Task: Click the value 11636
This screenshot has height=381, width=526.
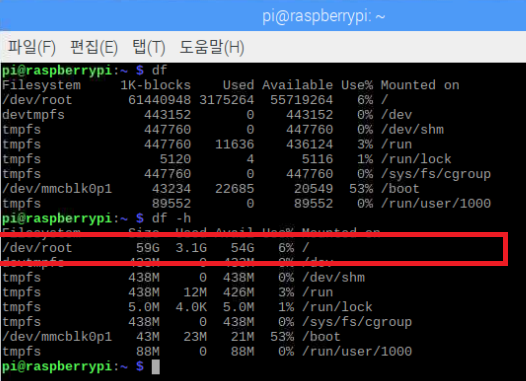Action: point(234,144)
